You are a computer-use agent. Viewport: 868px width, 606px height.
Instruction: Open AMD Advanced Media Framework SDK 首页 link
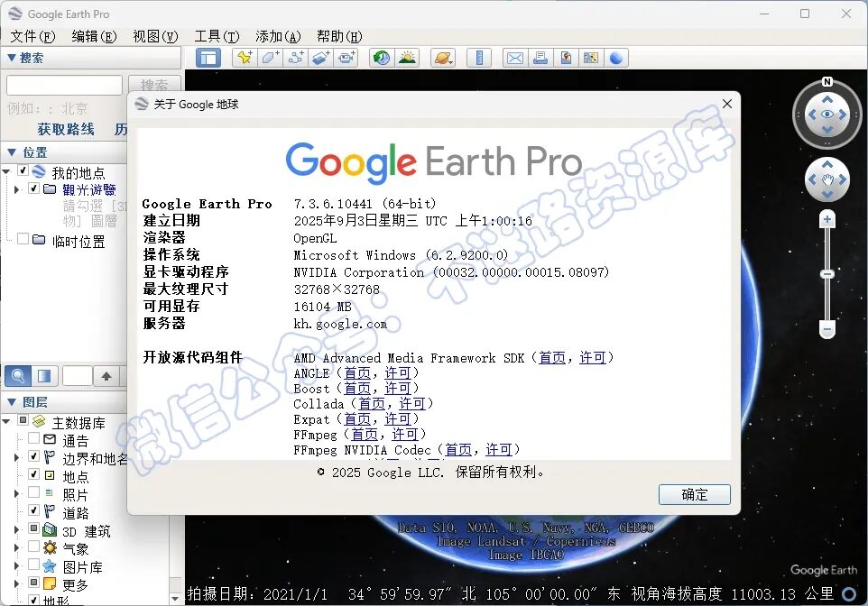tap(552, 358)
